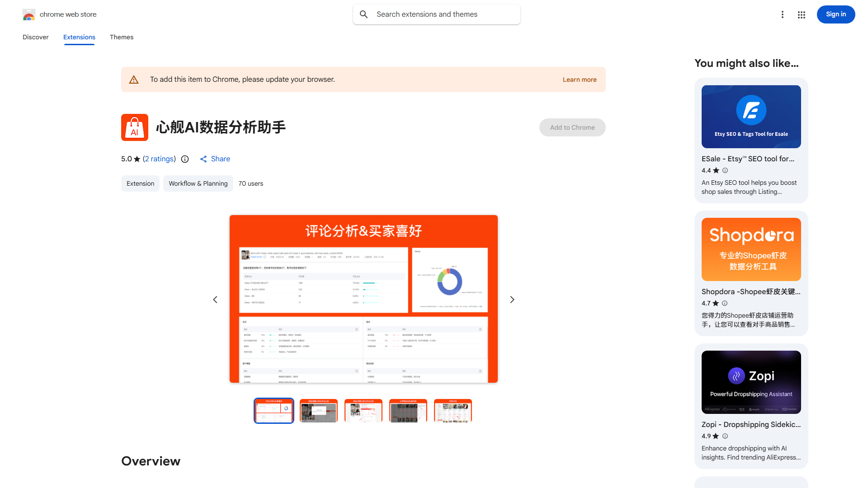Open the Workflow & Planning category
The width and height of the screenshot is (868, 488).
click(198, 183)
